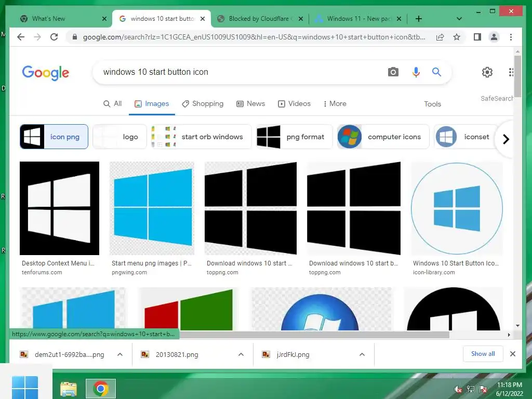This screenshot has width=532, height=399.
Task: Click the vertical page scrollbar thumb
Action: coord(517,76)
